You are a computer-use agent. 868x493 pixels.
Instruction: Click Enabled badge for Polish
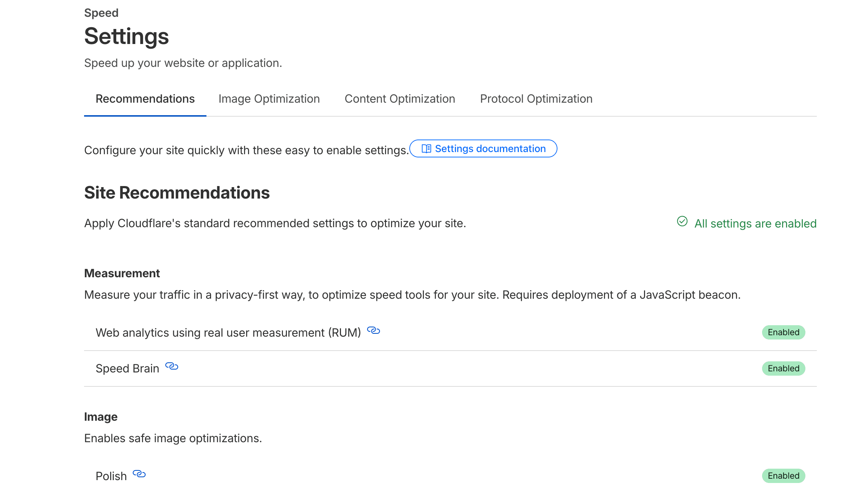(783, 476)
